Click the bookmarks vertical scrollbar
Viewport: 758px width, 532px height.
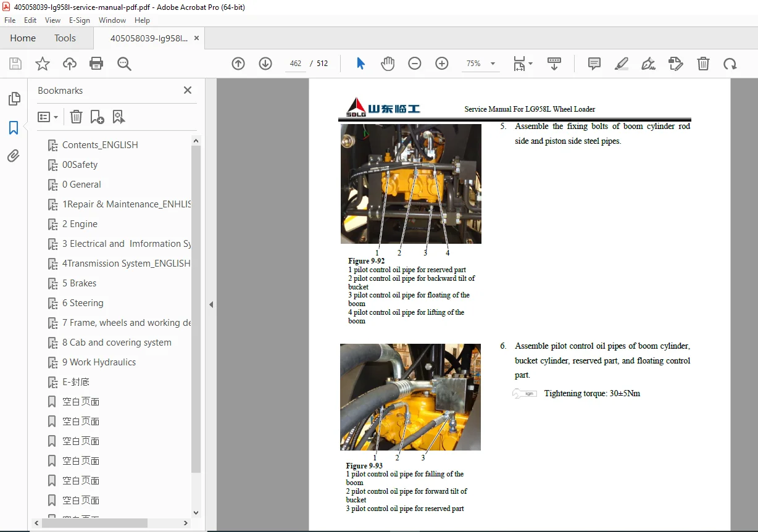196,309
